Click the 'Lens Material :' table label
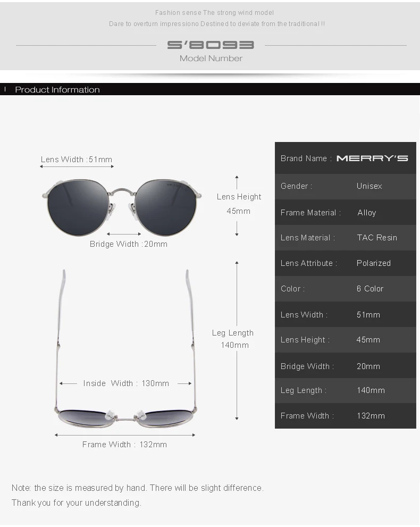Viewport: 420px width, 527px height. coord(308,238)
